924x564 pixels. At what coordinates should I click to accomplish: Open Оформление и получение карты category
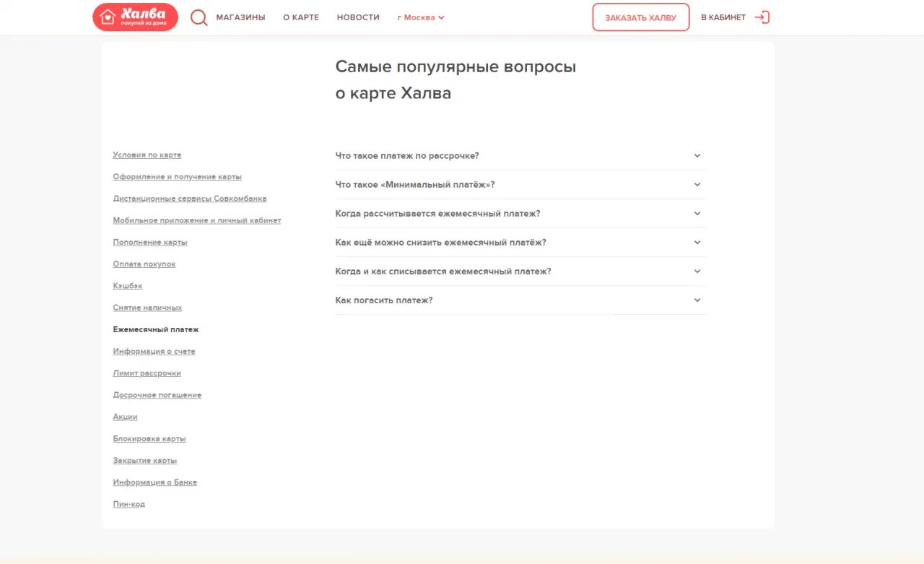pos(178,177)
